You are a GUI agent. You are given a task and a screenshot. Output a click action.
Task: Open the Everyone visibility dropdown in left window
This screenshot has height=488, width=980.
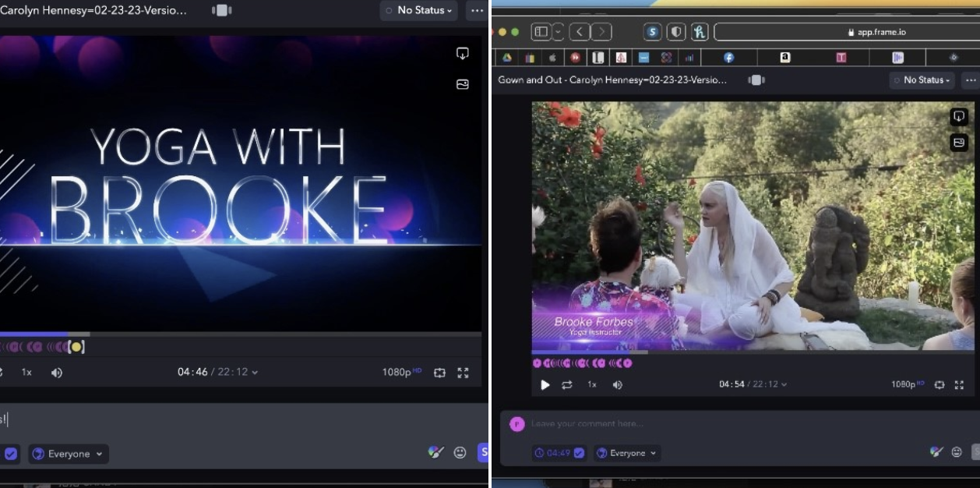click(69, 454)
